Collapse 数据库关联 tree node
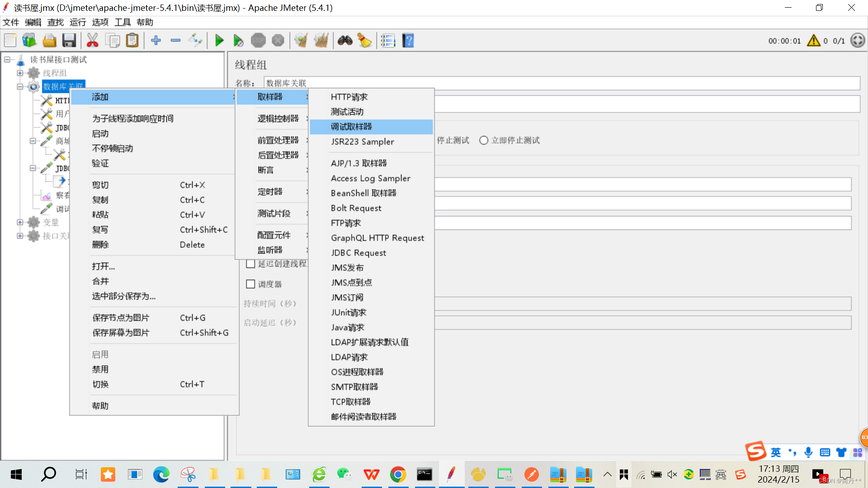868x488 pixels. pyautogui.click(x=20, y=87)
